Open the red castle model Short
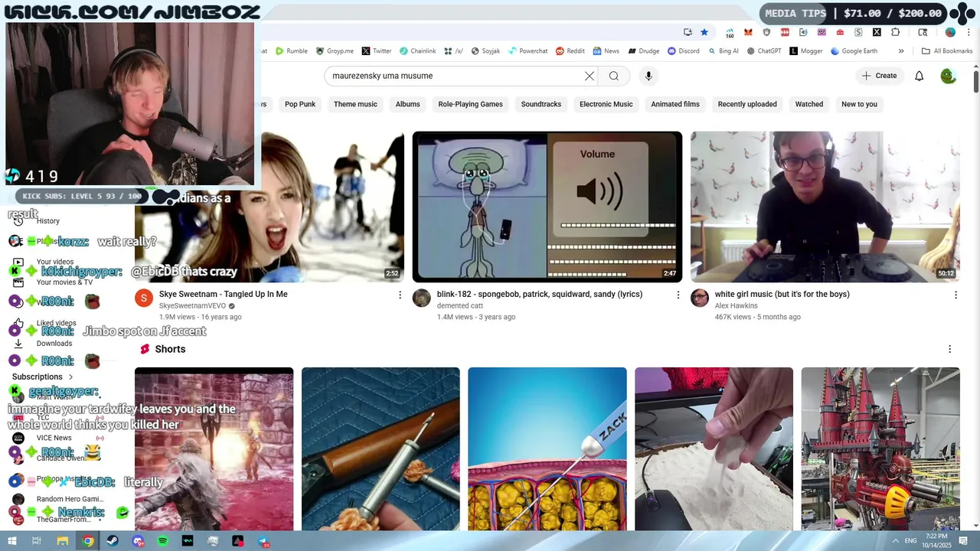The image size is (980, 551). tap(880, 449)
